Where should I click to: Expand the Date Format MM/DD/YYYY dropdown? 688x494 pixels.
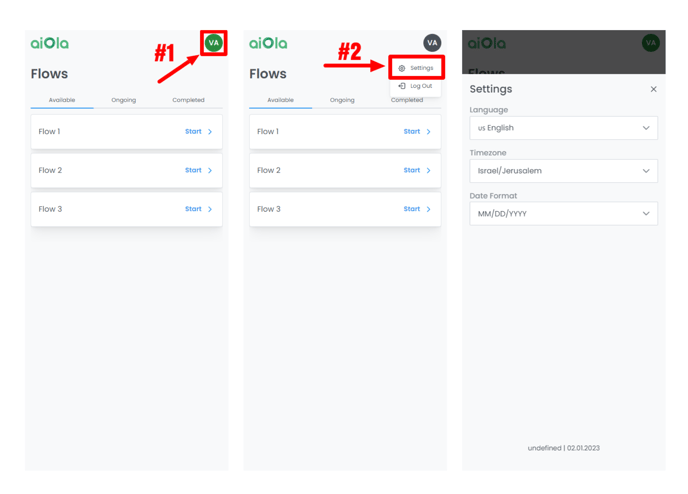563,214
